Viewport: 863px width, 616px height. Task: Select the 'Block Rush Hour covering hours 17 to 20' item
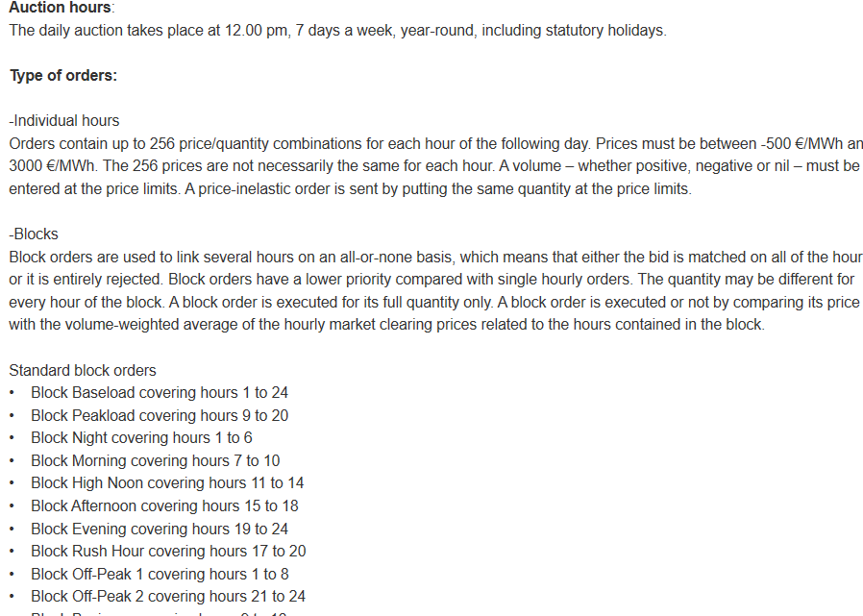click(168, 551)
